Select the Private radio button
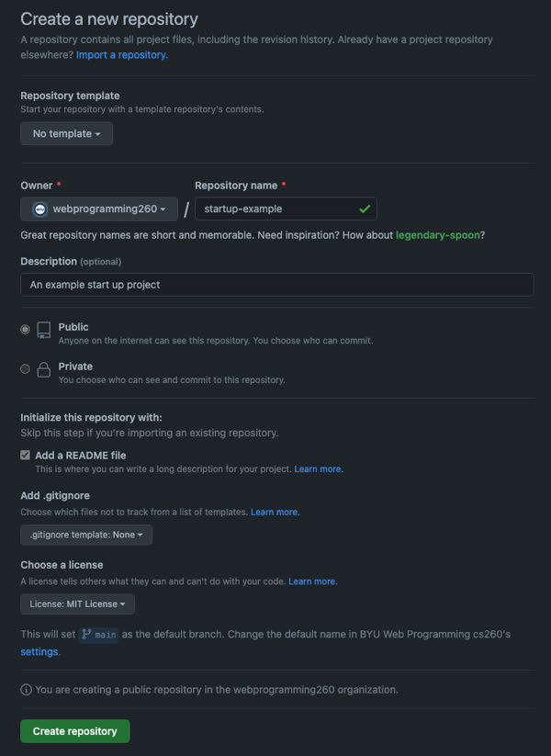Screen dimensions: 551x756 (26, 368)
